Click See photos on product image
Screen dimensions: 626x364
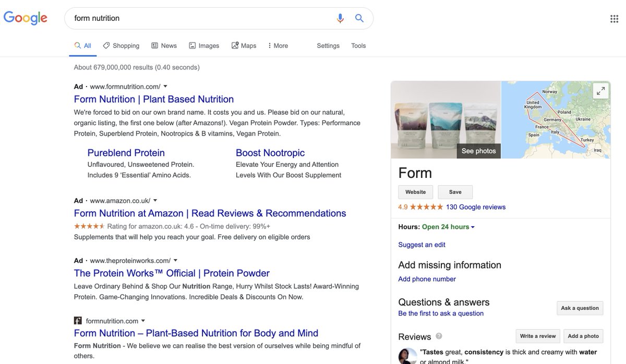click(479, 151)
